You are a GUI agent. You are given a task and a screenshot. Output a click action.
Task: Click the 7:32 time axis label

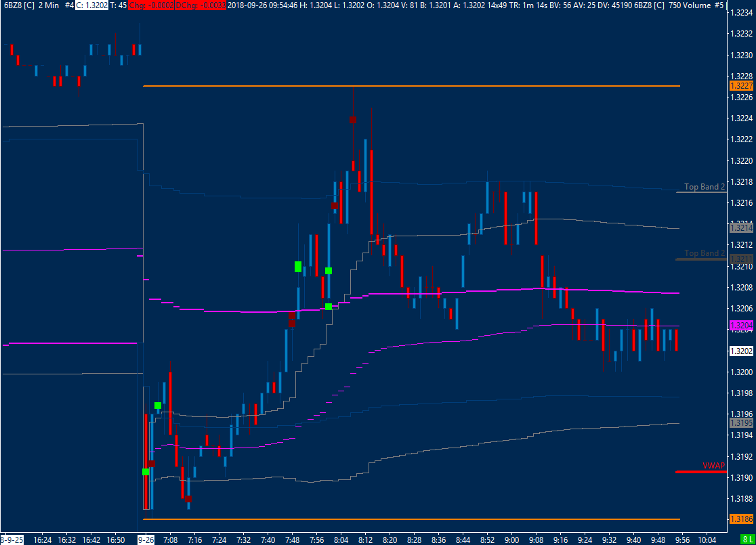pos(243,540)
